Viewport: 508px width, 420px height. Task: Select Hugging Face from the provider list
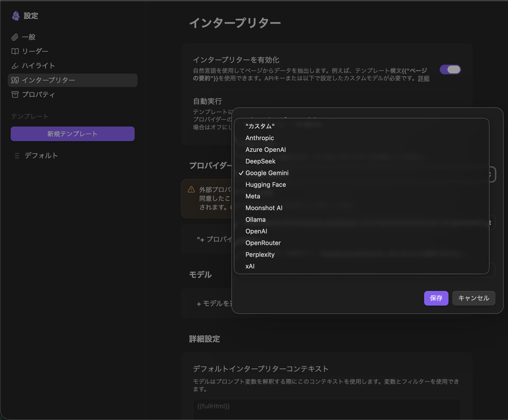pos(361,185)
